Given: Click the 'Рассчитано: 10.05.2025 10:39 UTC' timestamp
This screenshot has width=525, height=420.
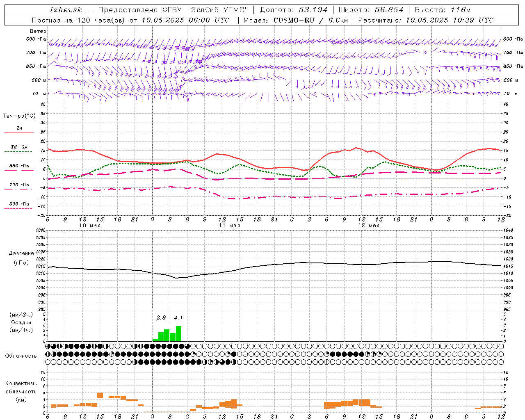Looking at the screenshot, I should (426, 20).
